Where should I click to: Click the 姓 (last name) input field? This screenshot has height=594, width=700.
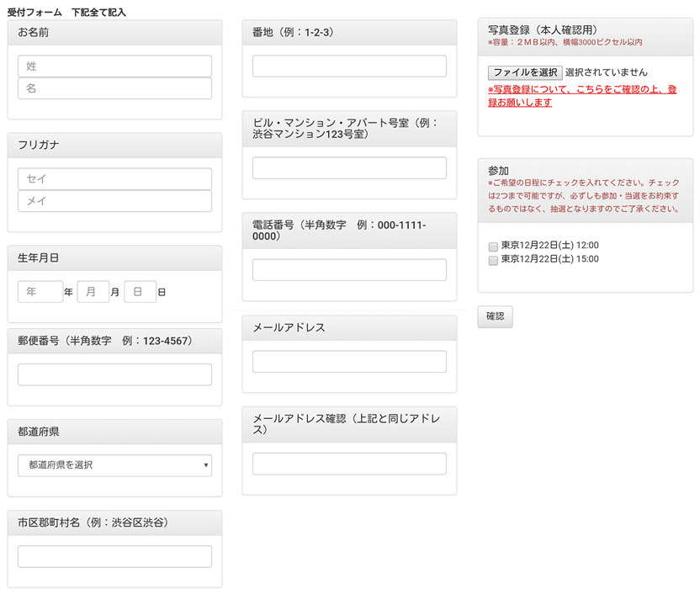point(114,66)
